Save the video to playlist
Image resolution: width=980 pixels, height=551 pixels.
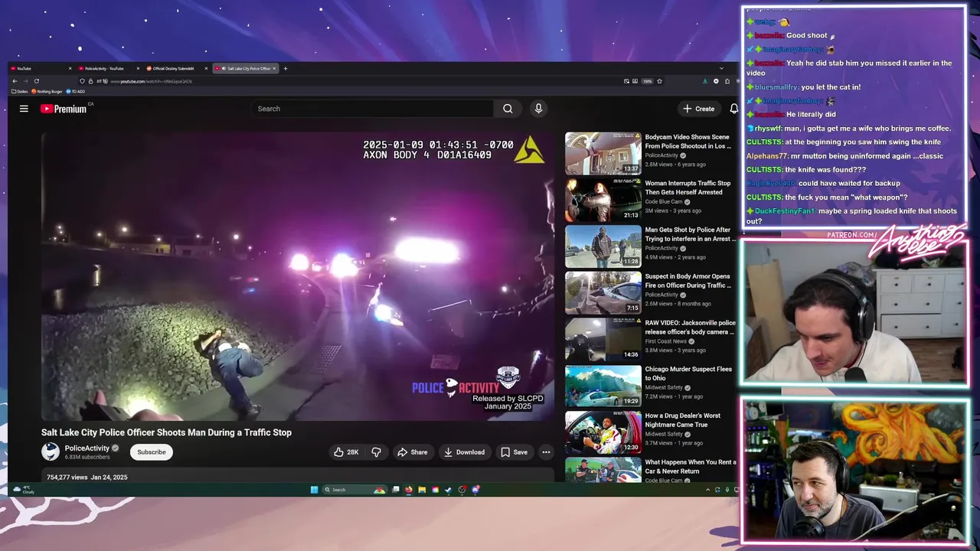click(514, 452)
